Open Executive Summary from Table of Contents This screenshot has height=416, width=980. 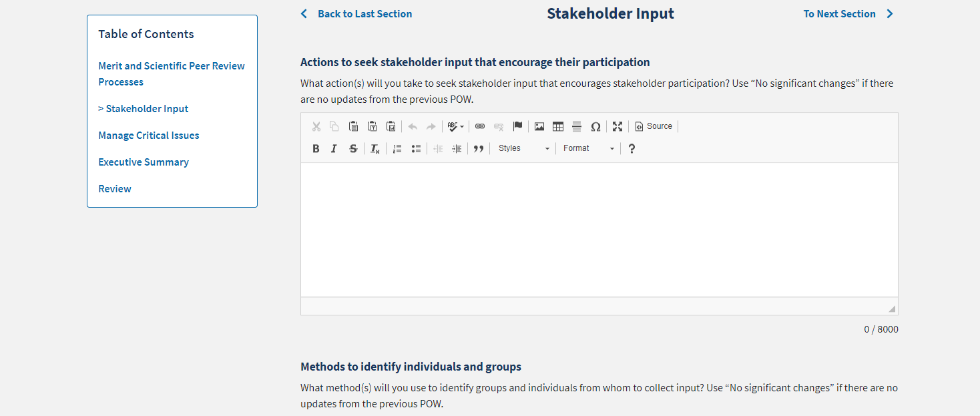[x=144, y=162]
